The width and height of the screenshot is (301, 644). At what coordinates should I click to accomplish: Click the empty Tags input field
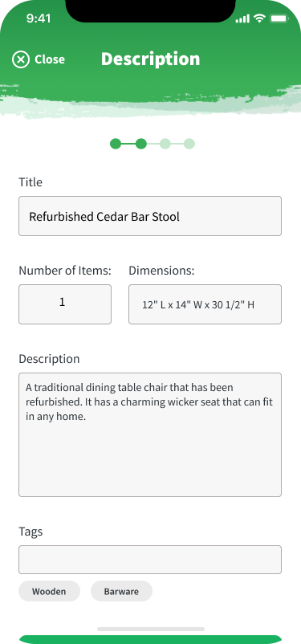click(150, 560)
